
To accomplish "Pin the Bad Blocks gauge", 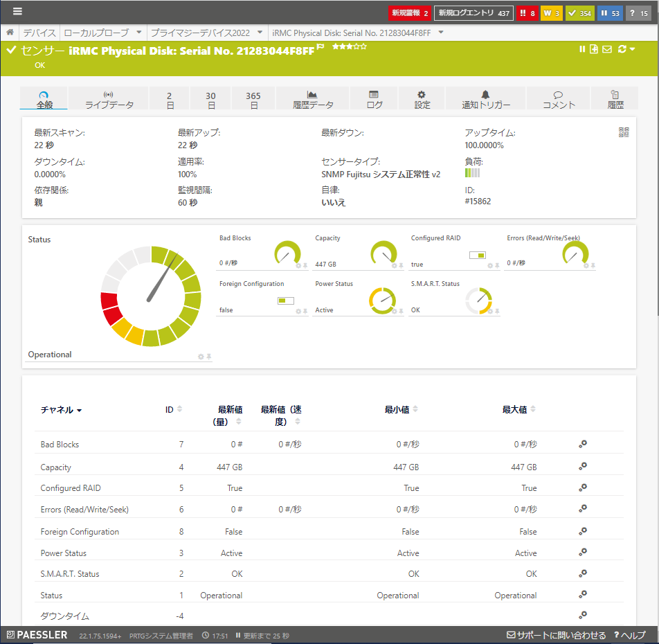I will click(305, 266).
